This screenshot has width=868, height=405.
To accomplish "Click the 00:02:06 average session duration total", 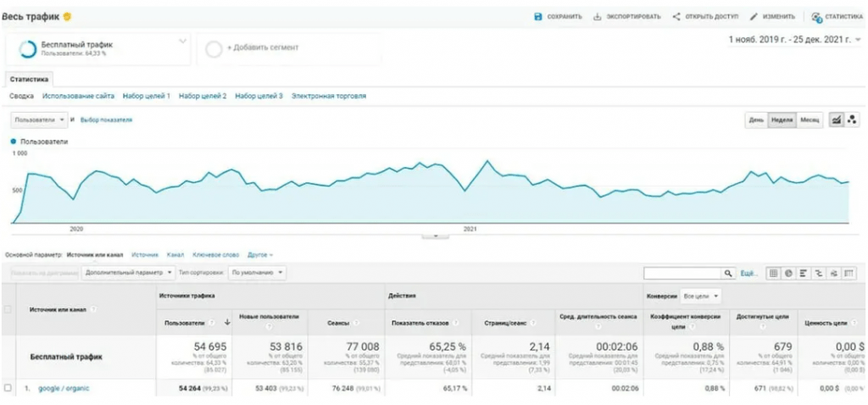I will [618, 347].
